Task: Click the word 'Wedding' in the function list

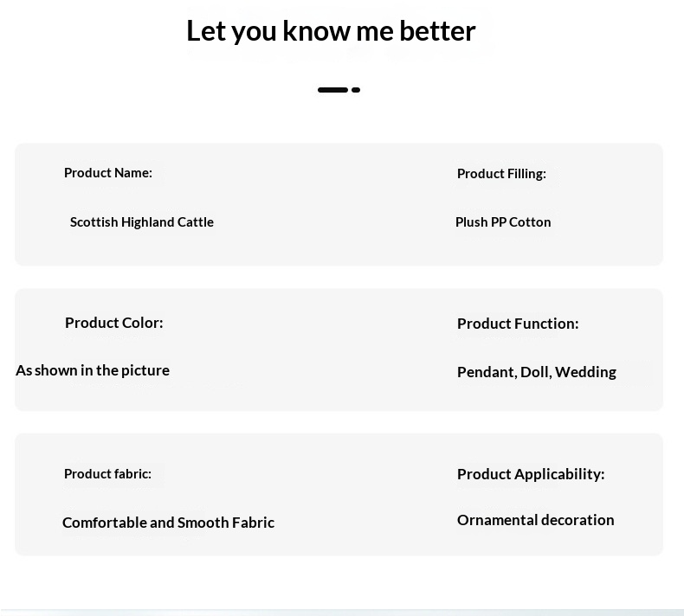Action: [585, 372]
